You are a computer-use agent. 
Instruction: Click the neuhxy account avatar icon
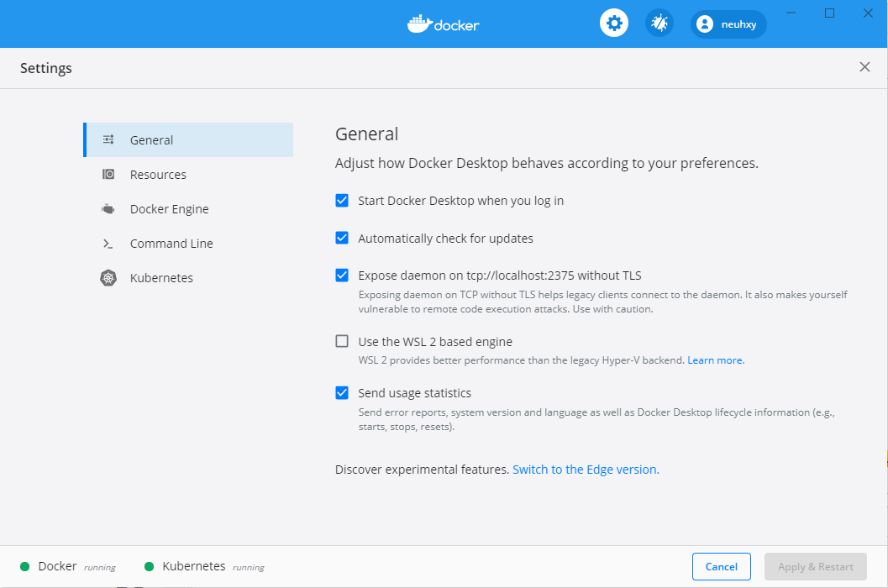705,24
